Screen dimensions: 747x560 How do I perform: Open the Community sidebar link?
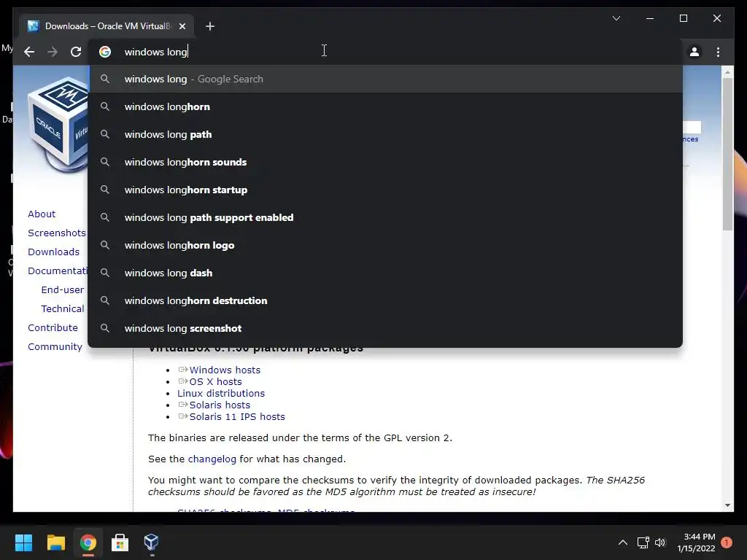coord(55,346)
